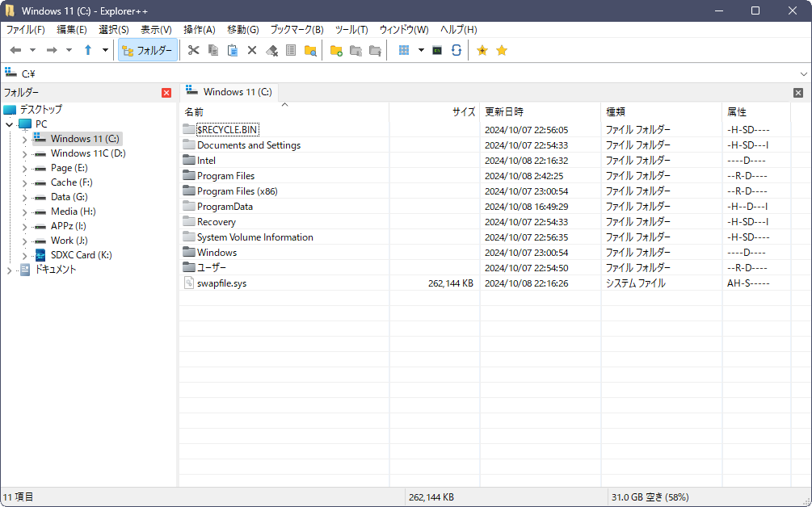Screen dimensions: 812x507
Task: Open the 編集(E) menu
Action: [71, 30]
